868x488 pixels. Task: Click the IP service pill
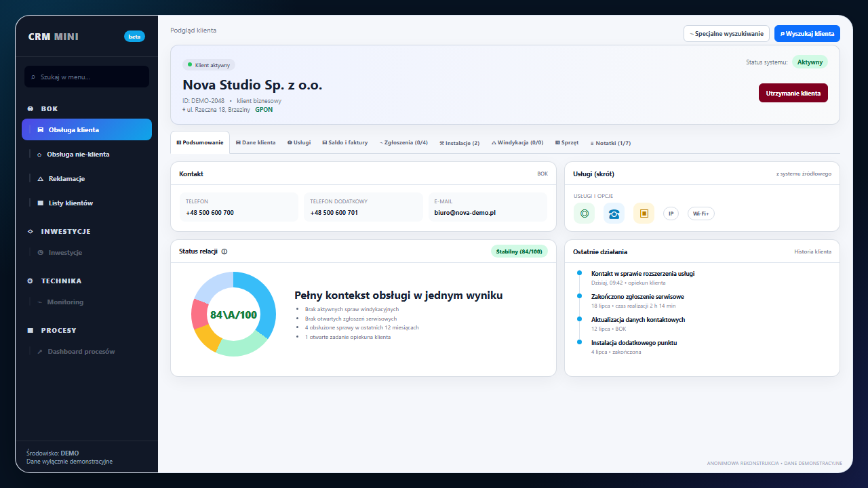click(671, 213)
